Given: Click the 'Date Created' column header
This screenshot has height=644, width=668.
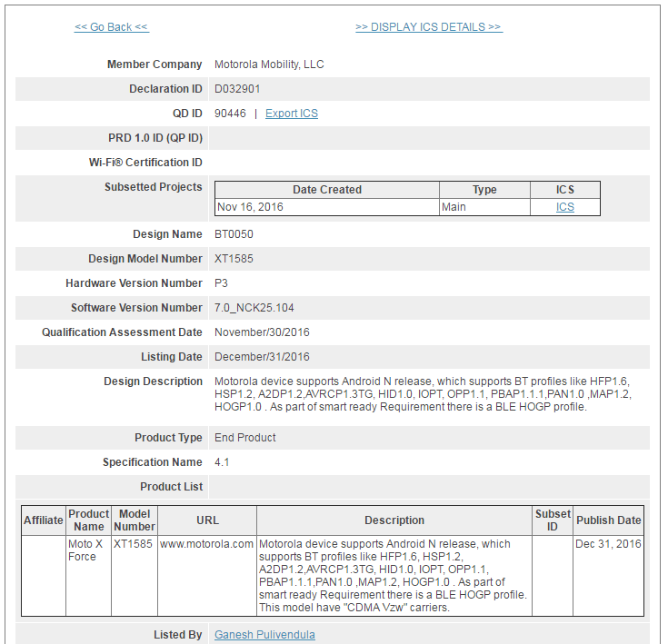Looking at the screenshot, I should (x=327, y=190).
